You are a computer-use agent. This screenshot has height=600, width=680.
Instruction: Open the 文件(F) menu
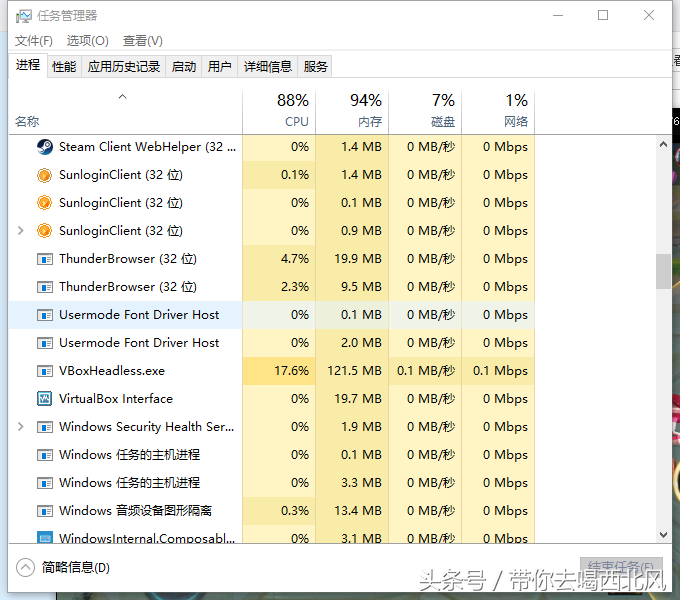click(33, 41)
